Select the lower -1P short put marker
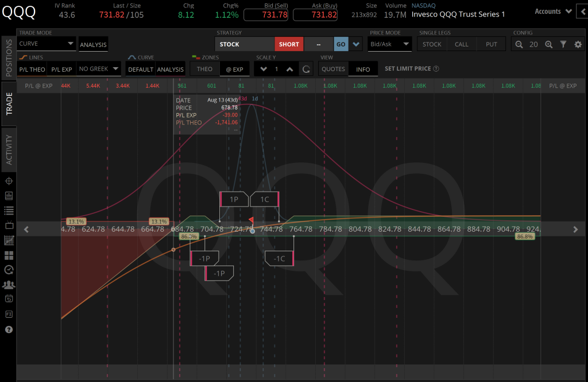Image resolution: width=588 pixels, height=382 pixels. 219,274
